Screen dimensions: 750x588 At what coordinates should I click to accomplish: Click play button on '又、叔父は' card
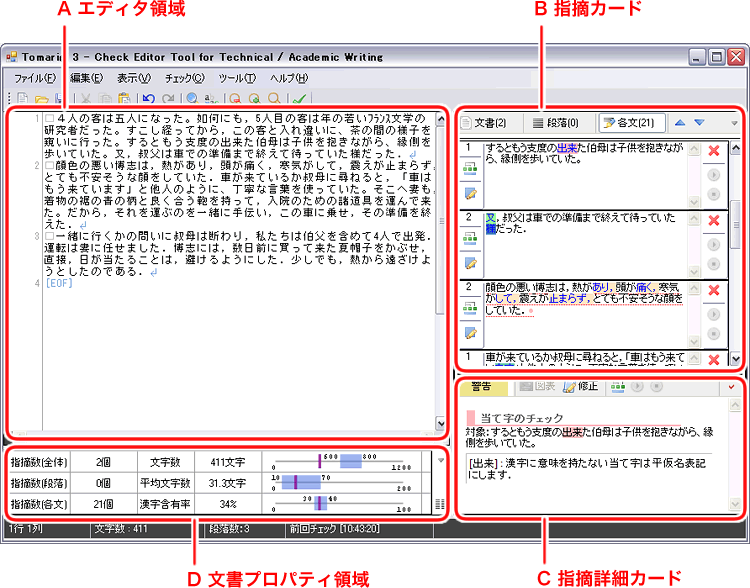tap(714, 245)
